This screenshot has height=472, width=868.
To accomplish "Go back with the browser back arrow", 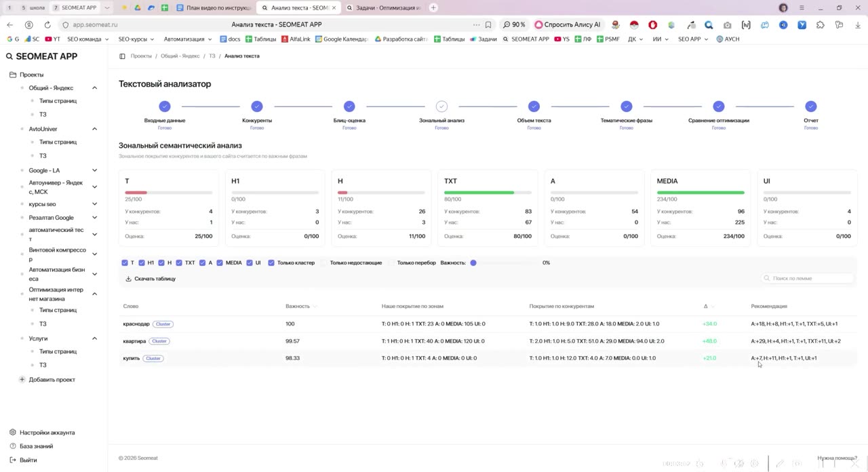I will click(x=9, y=24).
